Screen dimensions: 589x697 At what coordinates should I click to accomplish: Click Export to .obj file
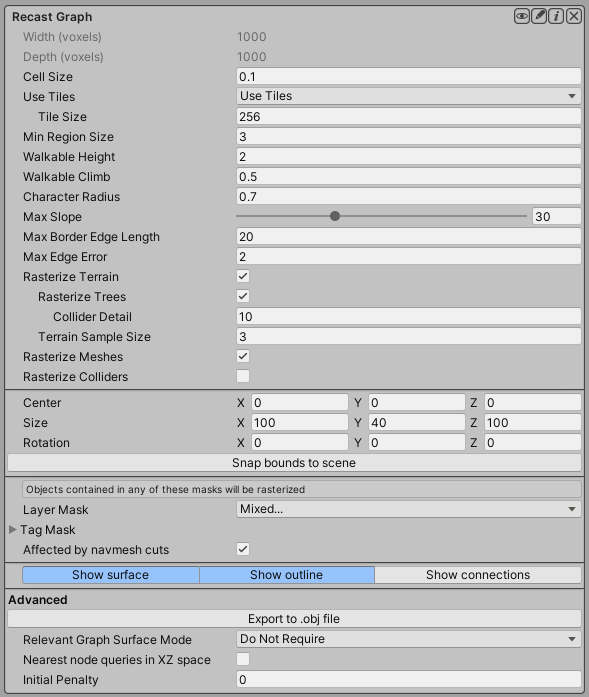click(294, 619)
